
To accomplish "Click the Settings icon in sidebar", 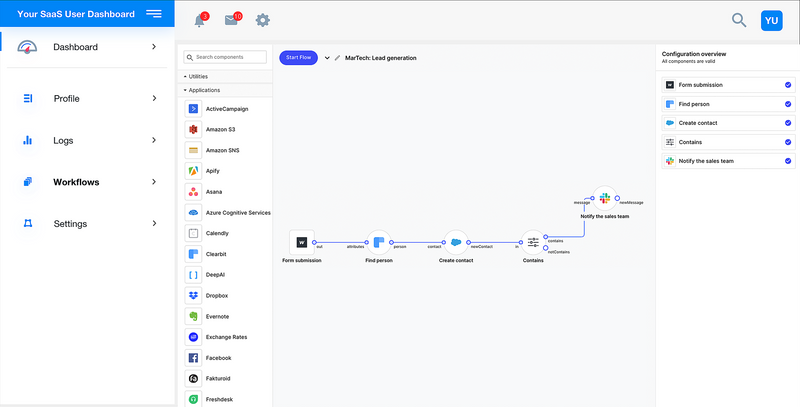I will point(28,223).
